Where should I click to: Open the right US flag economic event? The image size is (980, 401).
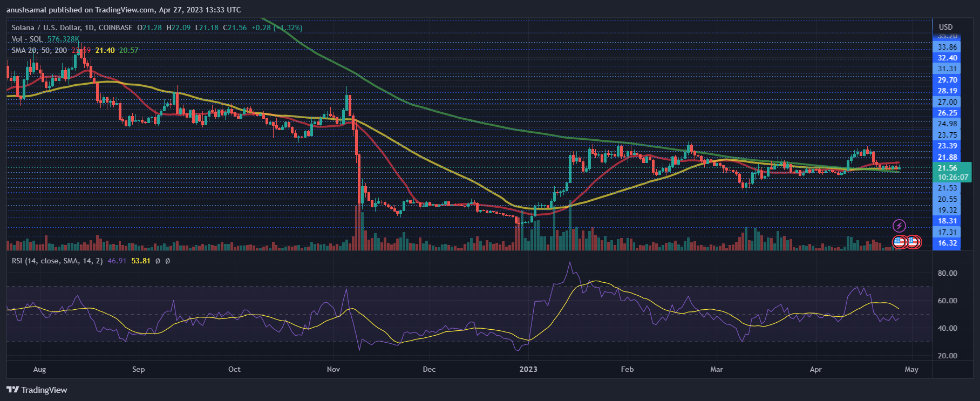click(913, 242)
